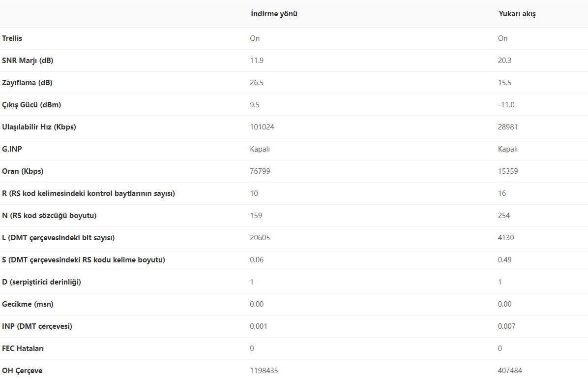
Task: Select the Oran (Kbps) value 76799
Action: tap(260, 171)
